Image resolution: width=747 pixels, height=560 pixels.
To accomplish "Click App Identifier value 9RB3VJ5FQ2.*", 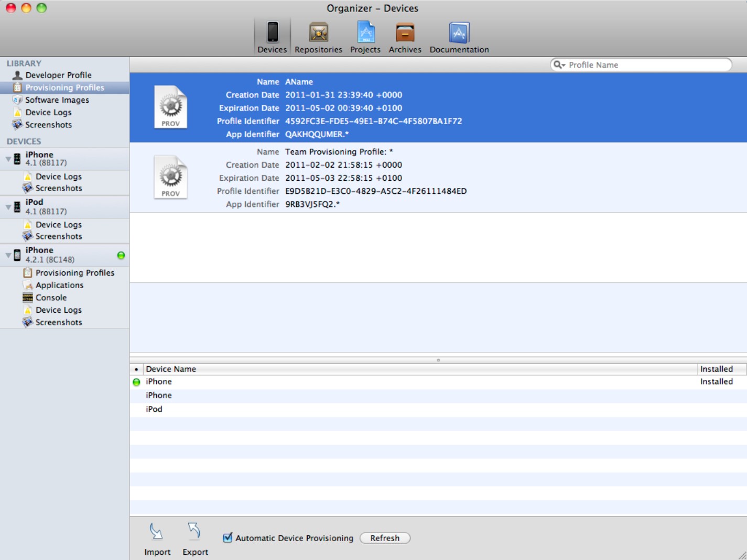I will [312, 204].
